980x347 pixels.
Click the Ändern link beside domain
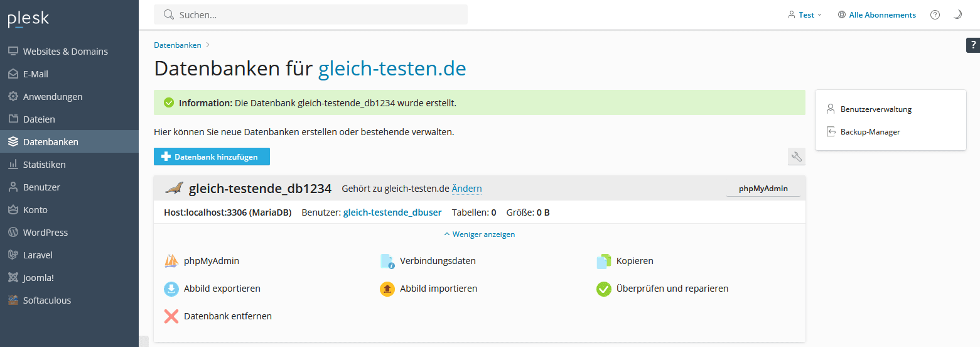(466, 189)
